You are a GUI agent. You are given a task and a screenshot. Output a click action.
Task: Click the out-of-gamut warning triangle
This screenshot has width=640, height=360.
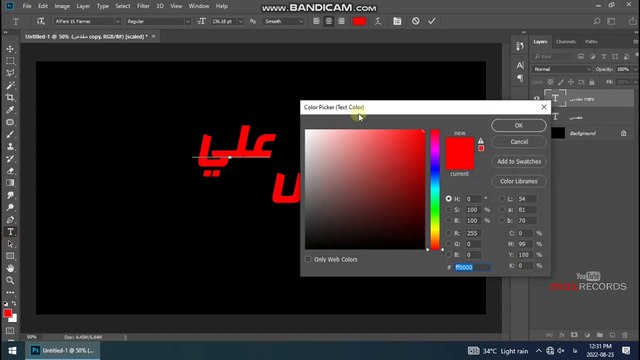(x=481, y=141)
